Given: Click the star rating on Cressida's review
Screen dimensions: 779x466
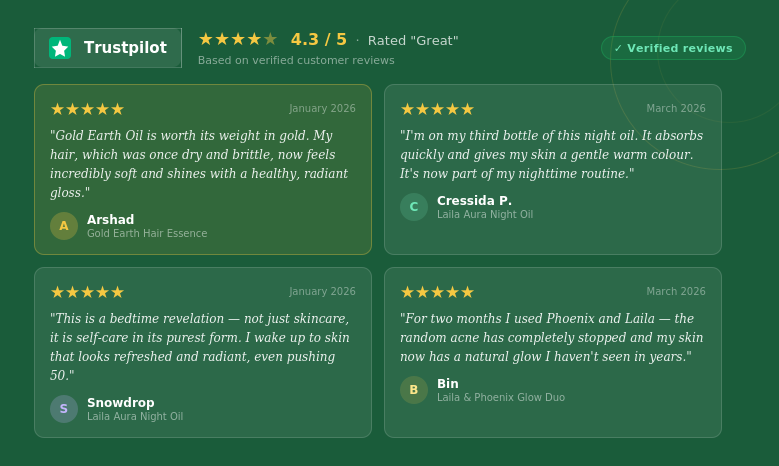Looking at the screenshot, I should [x=437, y=109].
